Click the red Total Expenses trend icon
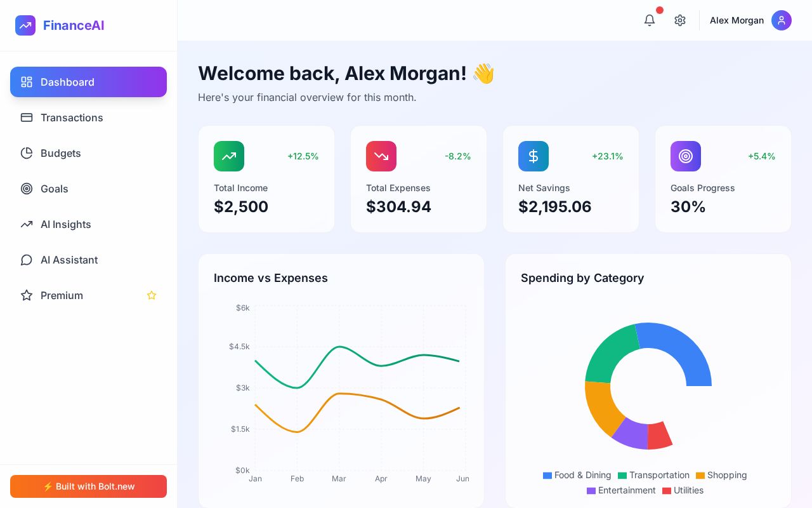 coord(381,156)
